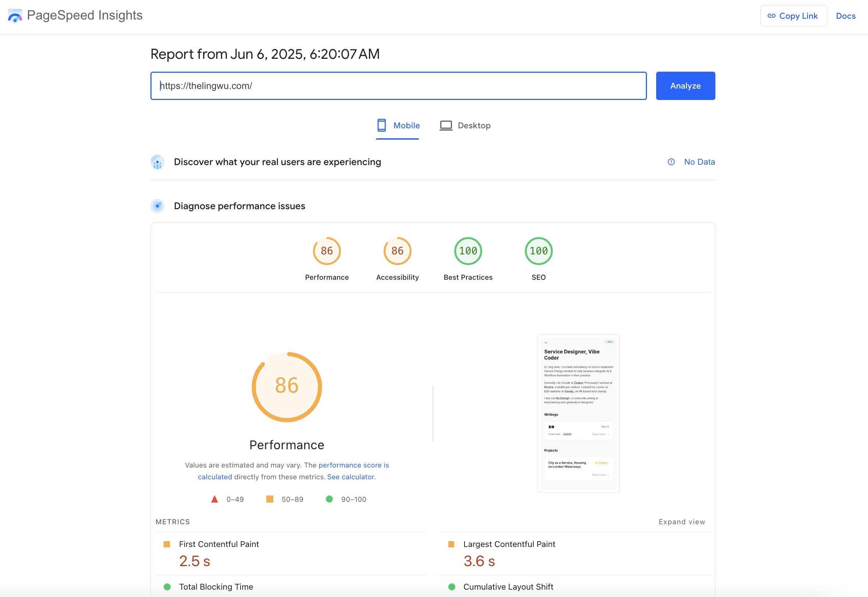Click the 2.5 s metric value
Image resolution: width=868 pixels, height=597 pixels.
195,561
